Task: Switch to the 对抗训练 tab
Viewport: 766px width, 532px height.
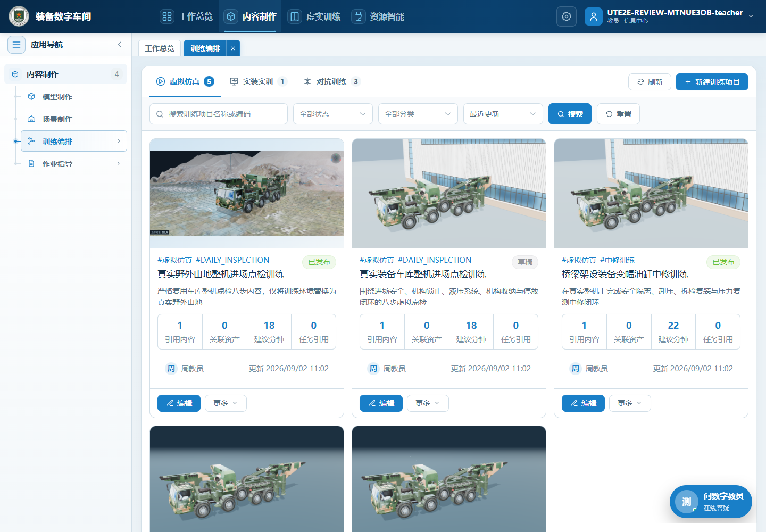Action: pyautogui.click(x=332, y=81)
